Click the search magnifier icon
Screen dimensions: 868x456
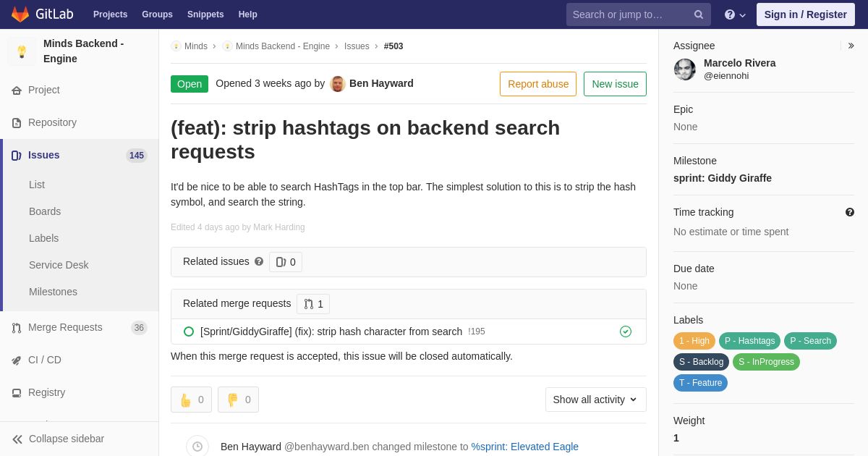pyautogui.click(x=699, y=14)
